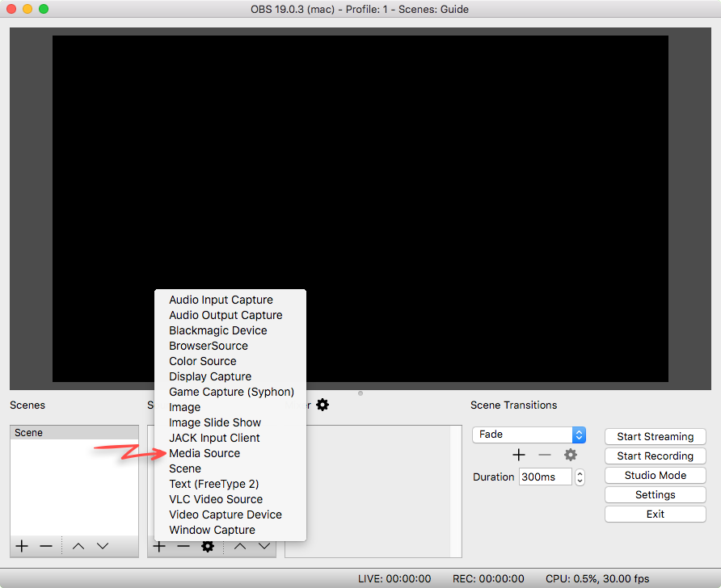Choose Audio Output Capture source
Image resolution: width=721 pixels, height=588 pixels.
click(230, 315)
